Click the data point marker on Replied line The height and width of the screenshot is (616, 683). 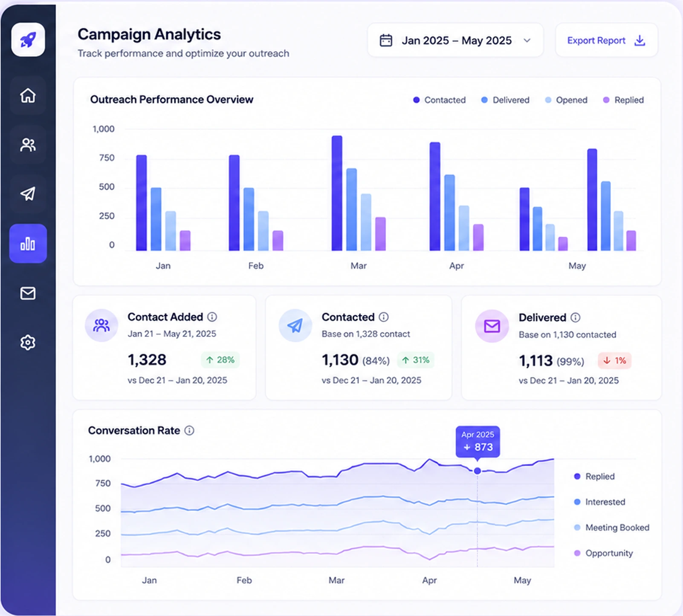tap(478, 471)
